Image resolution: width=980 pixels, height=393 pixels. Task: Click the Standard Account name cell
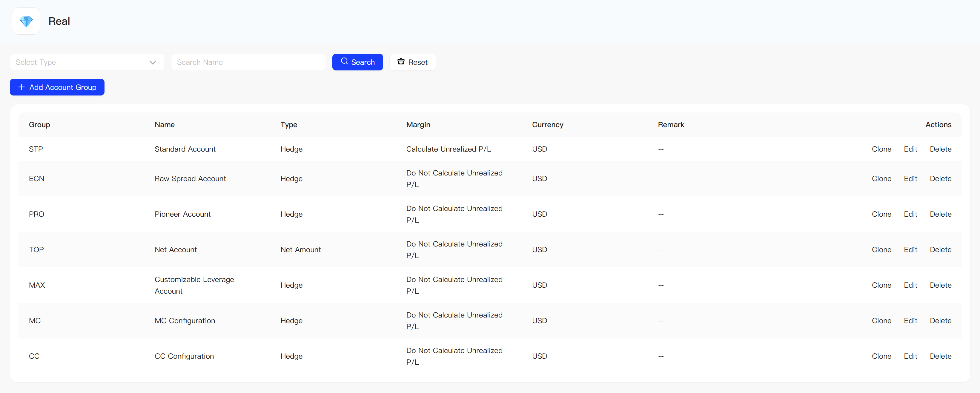[185, 149]
